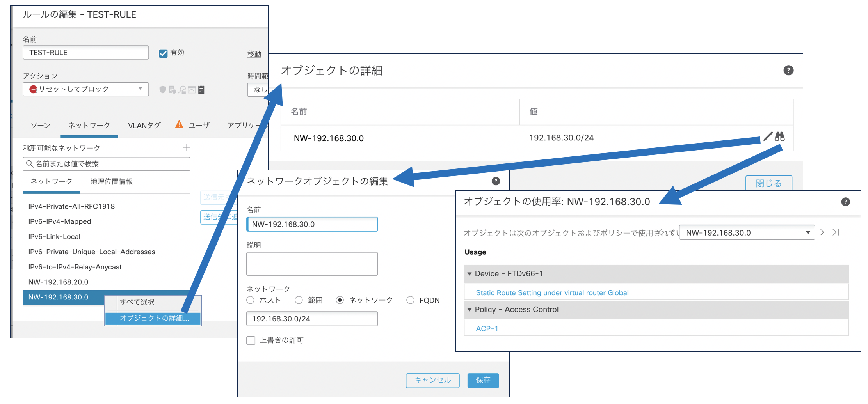Open the アクション action dropdown
Viewport: 868px width, 404px height.
[x=86, y=89]
